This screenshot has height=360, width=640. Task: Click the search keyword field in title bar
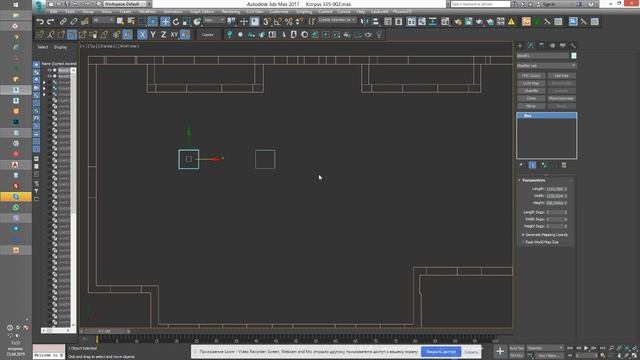pyautogui.click(x=480, y=4)
